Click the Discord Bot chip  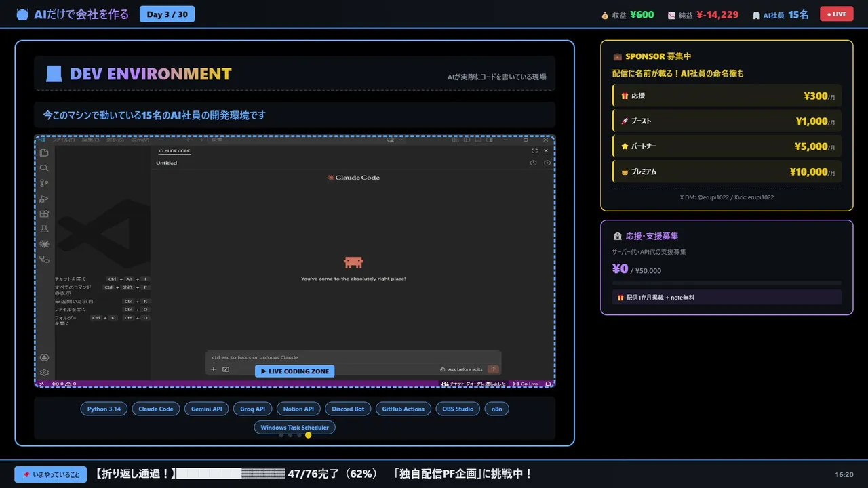(349, 409)
